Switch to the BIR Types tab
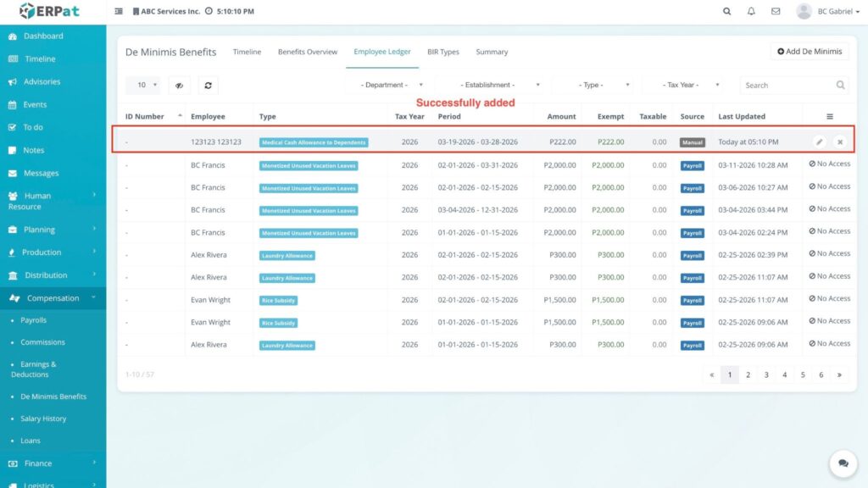 (x=443, y=52)
